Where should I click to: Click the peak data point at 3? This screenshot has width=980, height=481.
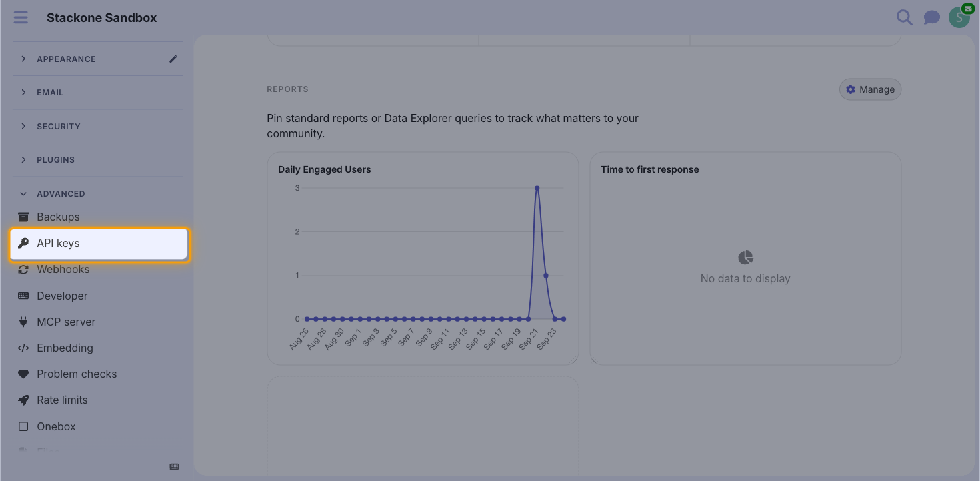(x=537, y=188)
